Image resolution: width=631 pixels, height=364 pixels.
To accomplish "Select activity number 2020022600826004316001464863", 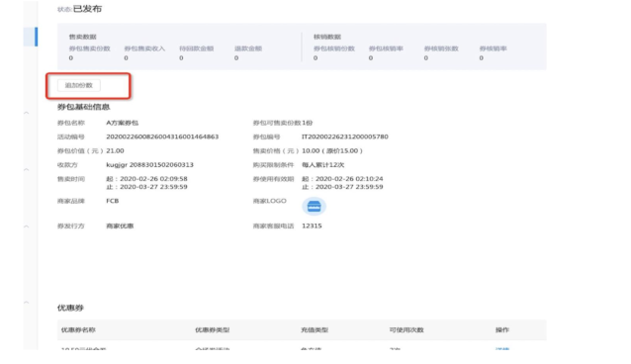I will point(162,136).
